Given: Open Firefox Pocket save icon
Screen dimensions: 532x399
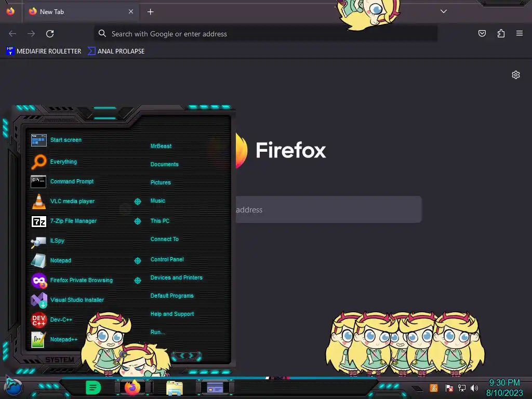Looking at the screenshot, I should tap(482, 33).
